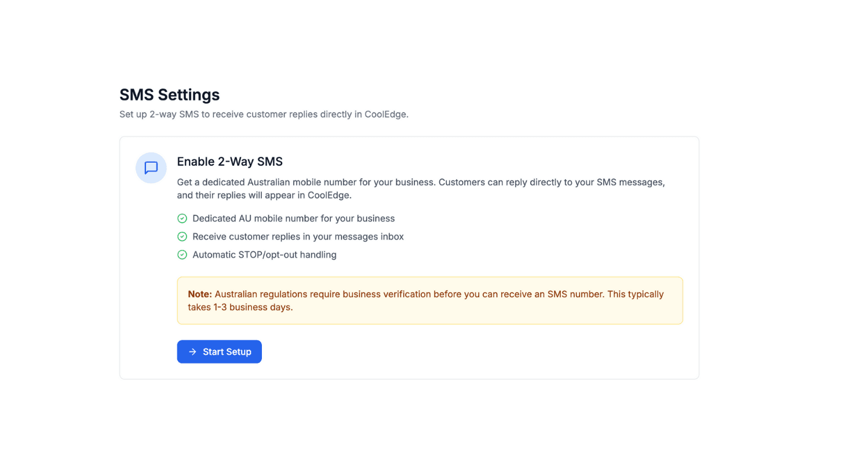
Task: Select the line about receiving customer replies
Action: pyautogui.click(x=298, y=237)
